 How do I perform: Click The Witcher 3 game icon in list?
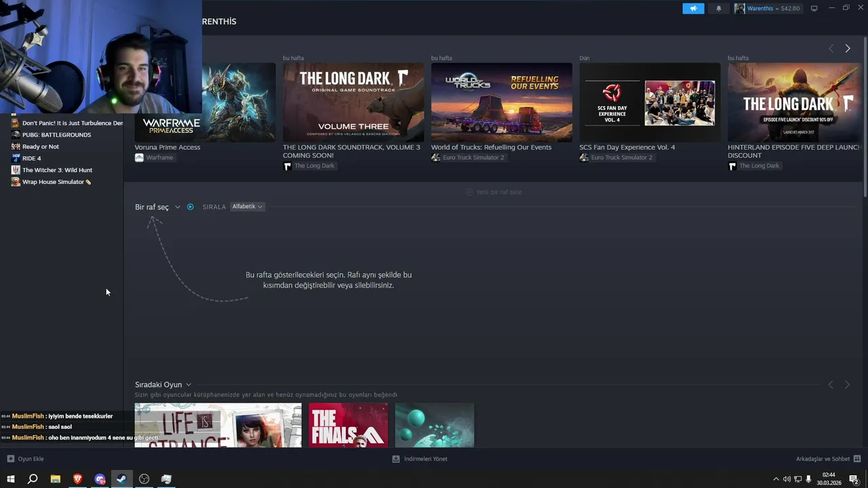point(16,170)
